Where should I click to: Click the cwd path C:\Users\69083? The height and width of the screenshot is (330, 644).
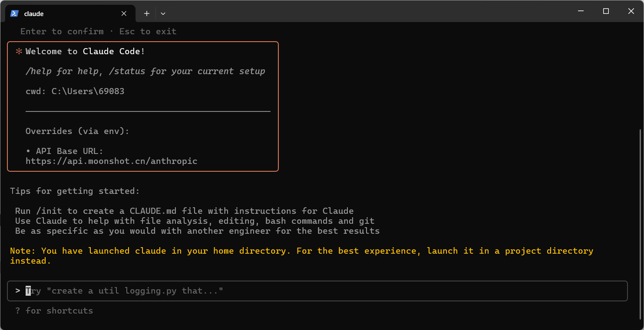87,91
